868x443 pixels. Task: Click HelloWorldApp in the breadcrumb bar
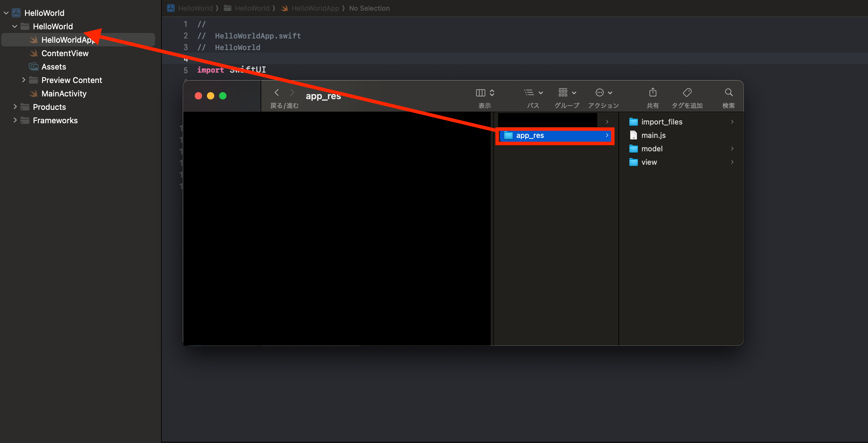[x=315, y=8]
